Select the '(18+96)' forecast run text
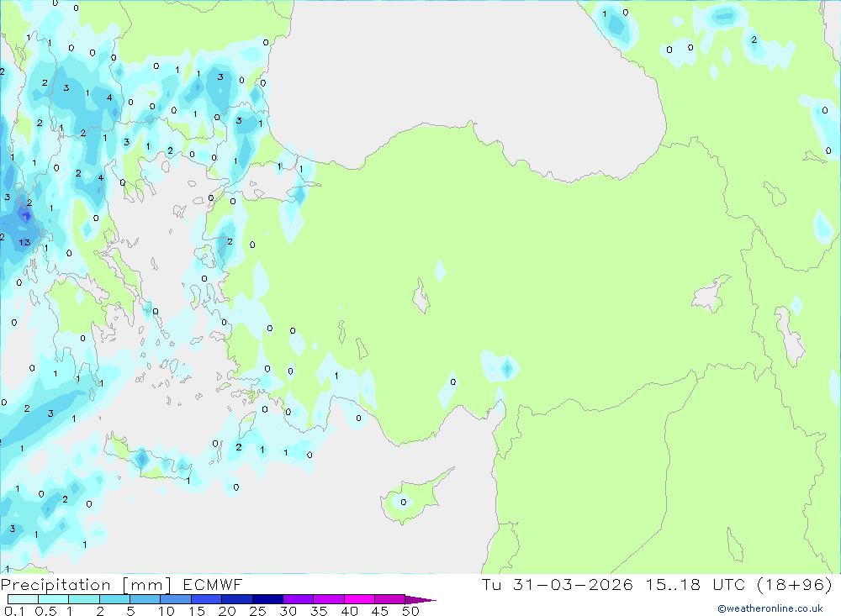This screenshot has width=841, height=616. [x=795, y=584]
